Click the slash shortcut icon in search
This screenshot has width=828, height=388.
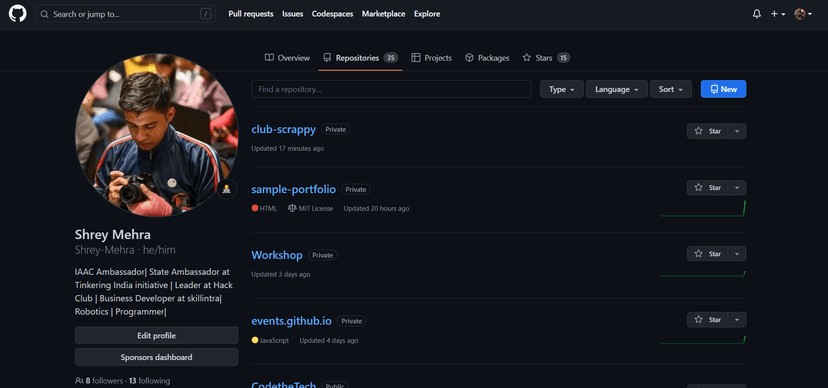205,14
